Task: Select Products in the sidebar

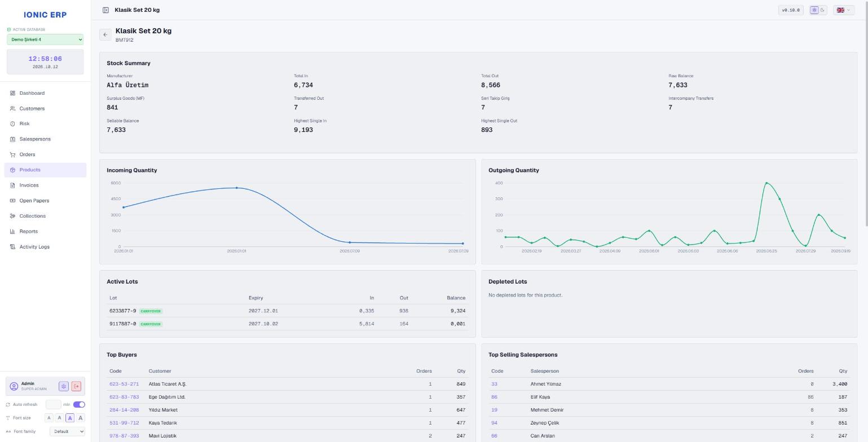Action: click(45, 170)
